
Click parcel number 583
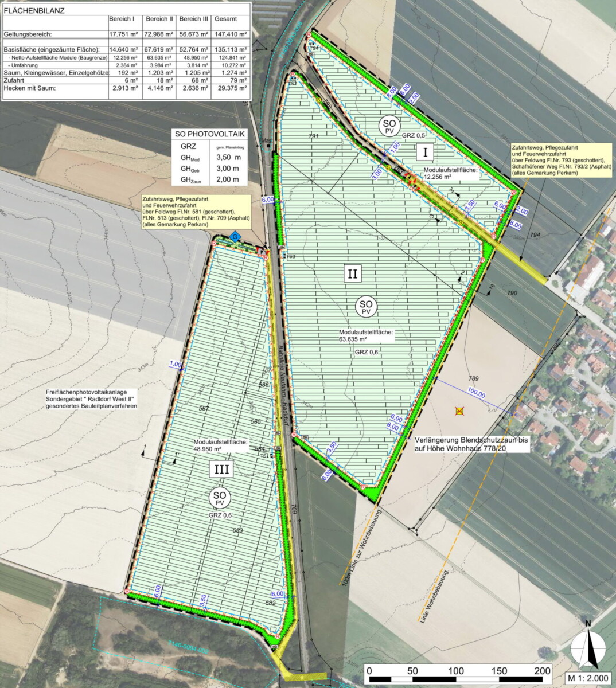click(x=238, y=531)
